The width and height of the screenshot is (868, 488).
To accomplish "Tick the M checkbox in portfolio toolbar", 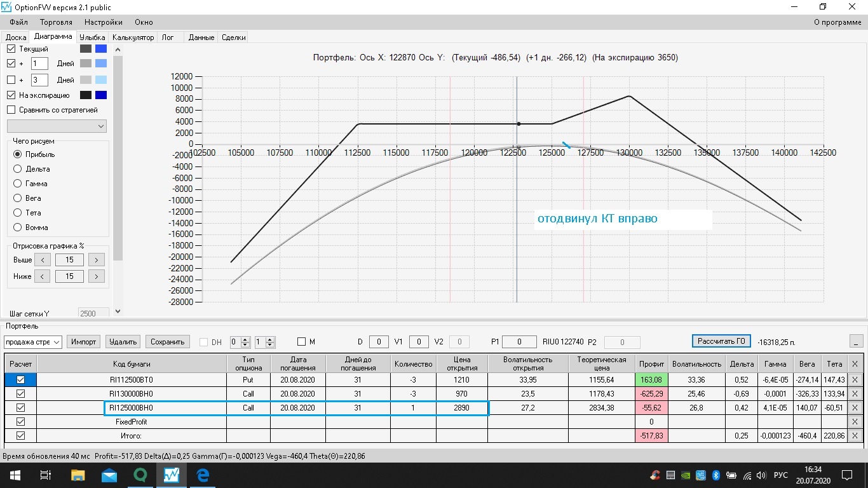I will point(301,342).
